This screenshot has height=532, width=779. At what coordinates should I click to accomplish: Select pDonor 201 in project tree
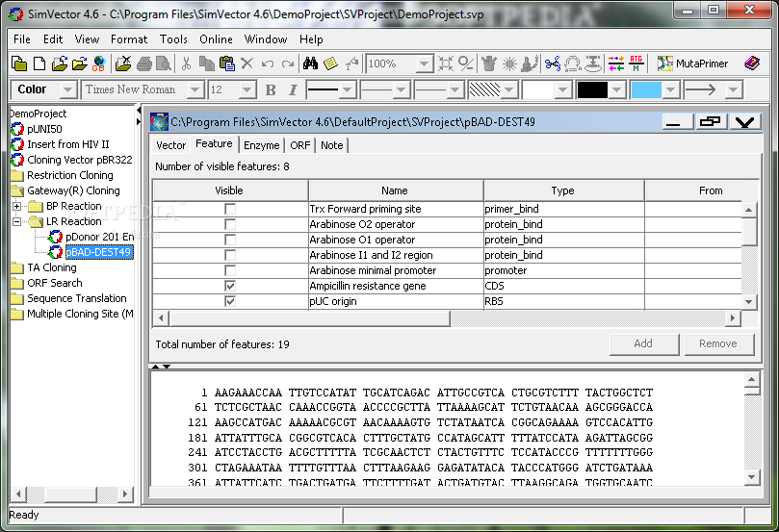[x=99, y=237]
